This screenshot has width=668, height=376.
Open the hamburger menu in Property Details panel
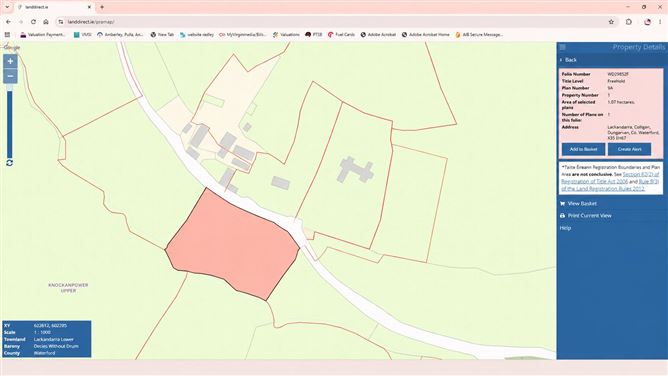click(x=563, y=47)
